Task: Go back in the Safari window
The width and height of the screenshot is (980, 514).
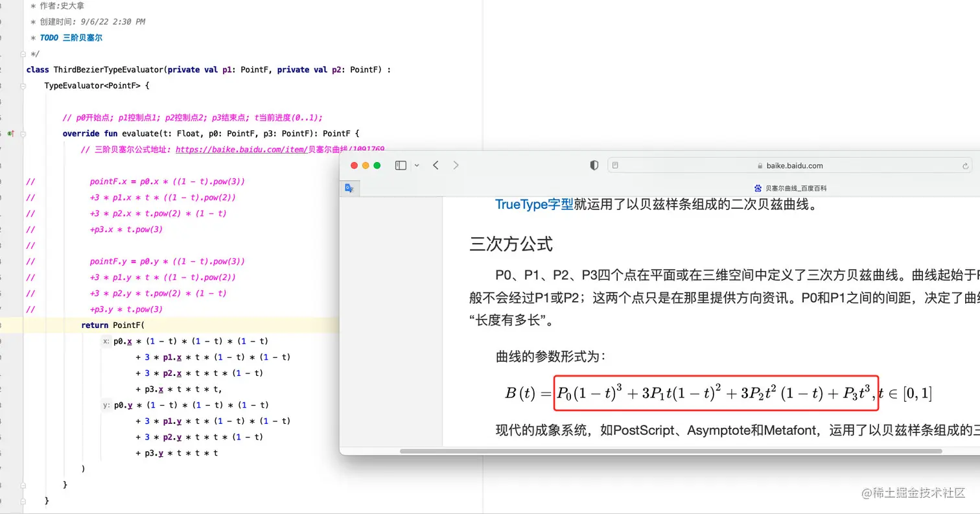Action: [436, 165]
